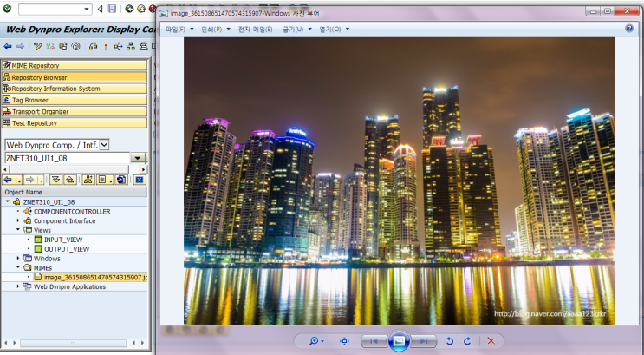Start the slide show

pos(399,341)
